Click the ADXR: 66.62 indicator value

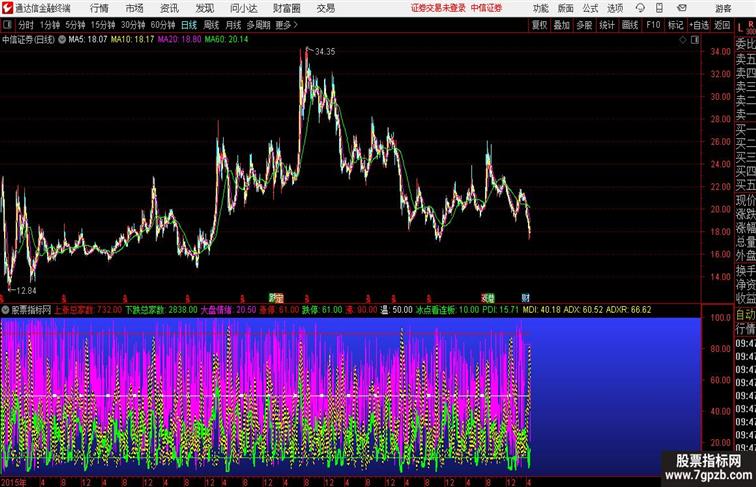(628, 310)
